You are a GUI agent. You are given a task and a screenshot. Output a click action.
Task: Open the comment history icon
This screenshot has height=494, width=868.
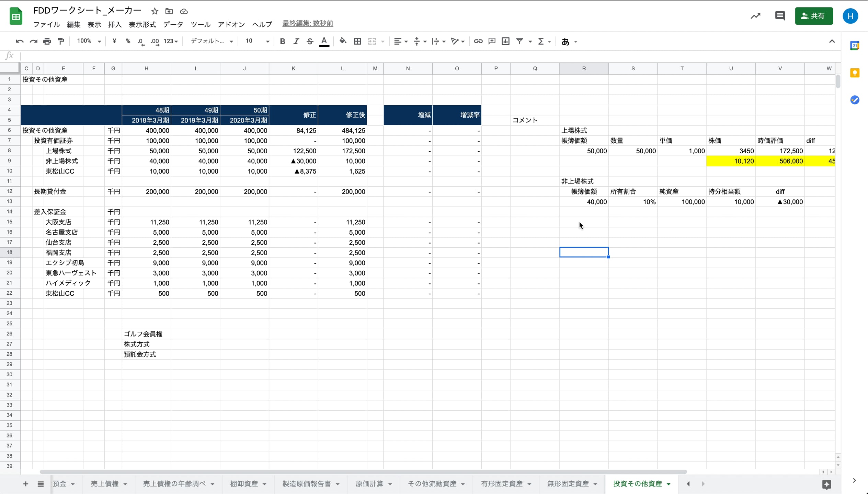coord(780,16)
